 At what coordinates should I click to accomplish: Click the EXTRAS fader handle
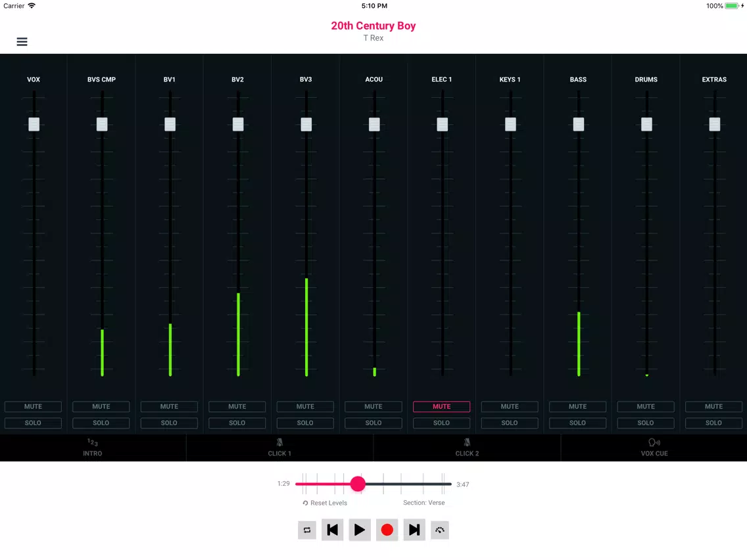click(x=715, y=124)
